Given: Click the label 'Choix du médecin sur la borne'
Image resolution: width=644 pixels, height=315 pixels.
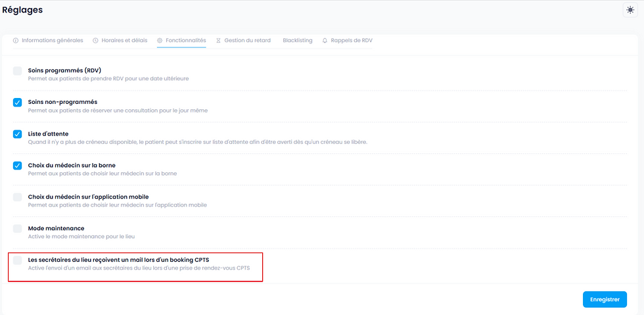Looking at the screenshot, I should [x=72, y=165].
